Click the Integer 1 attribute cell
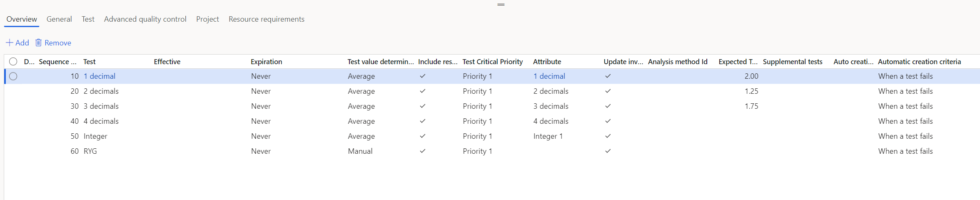This screenshot has height=200, width=980. pyautogui.click(x=548, y=136)
